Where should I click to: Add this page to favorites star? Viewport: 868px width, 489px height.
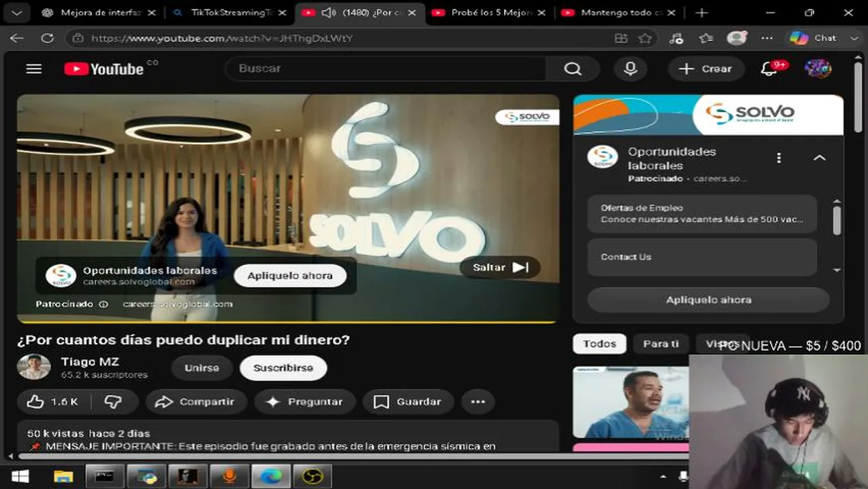click(645, 38)
